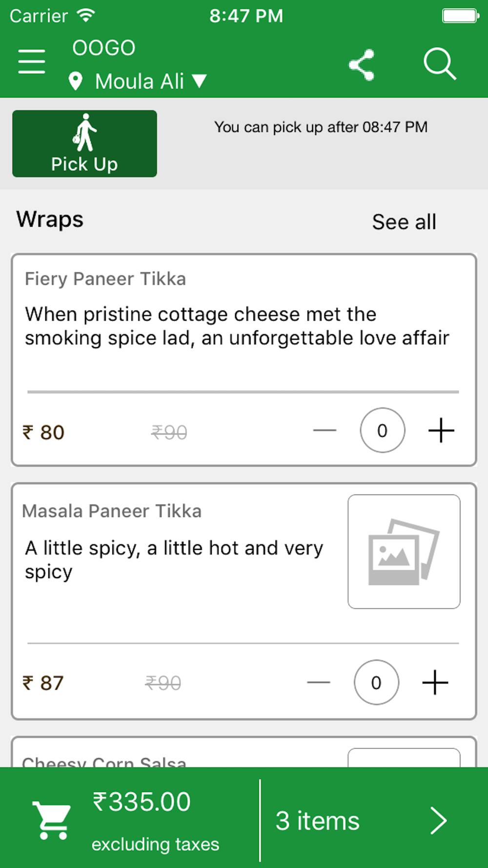
Task: Open search with the magnifier icon
Action: (440, 63)
